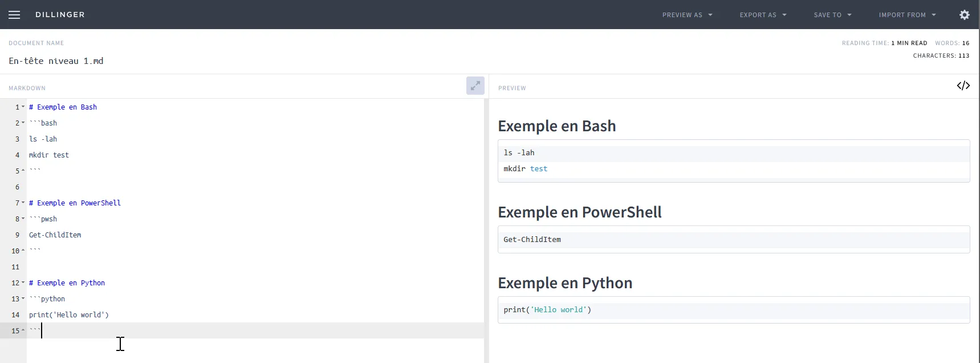Toggle the HTML code view icon
980x363 pixels.
point(963,86)
